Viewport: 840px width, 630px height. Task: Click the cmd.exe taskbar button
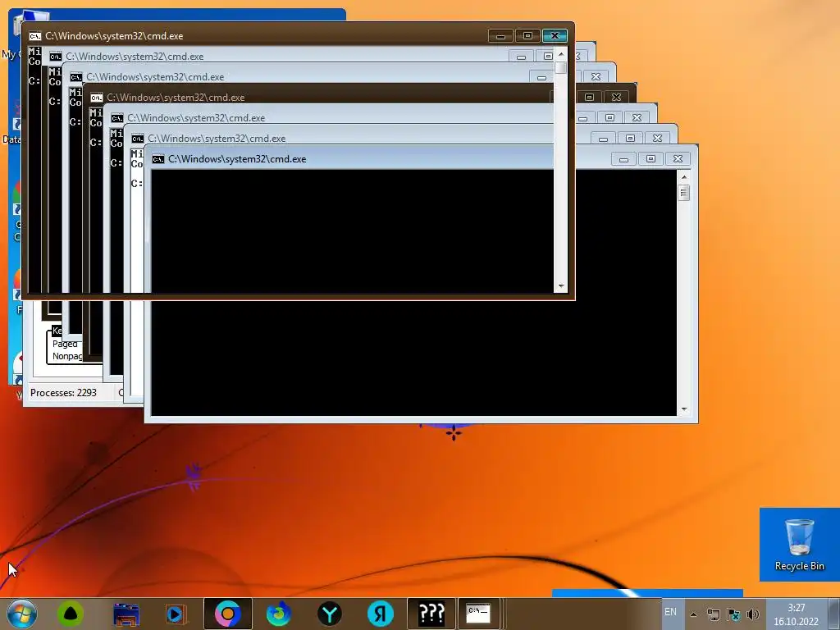[x=478, y=614]
